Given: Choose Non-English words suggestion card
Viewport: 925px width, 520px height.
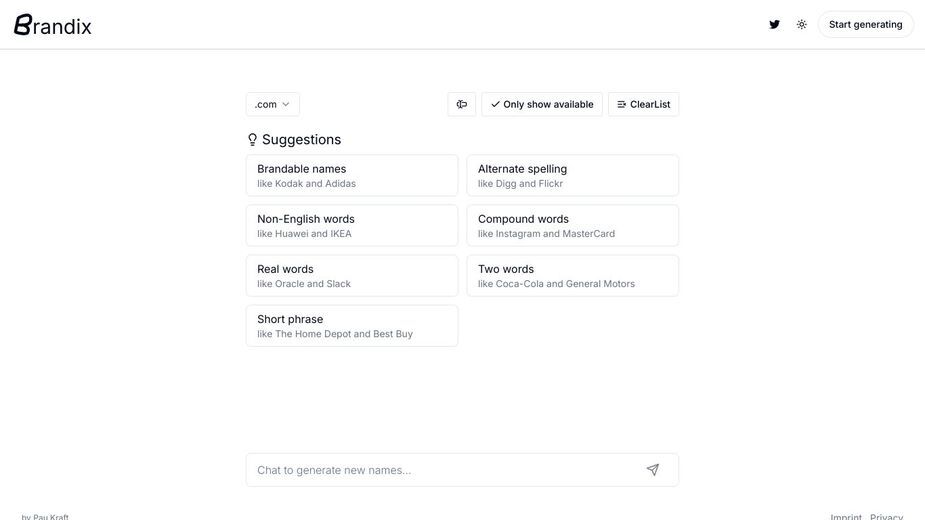Looking at the screenshot, I should [352, 225].
